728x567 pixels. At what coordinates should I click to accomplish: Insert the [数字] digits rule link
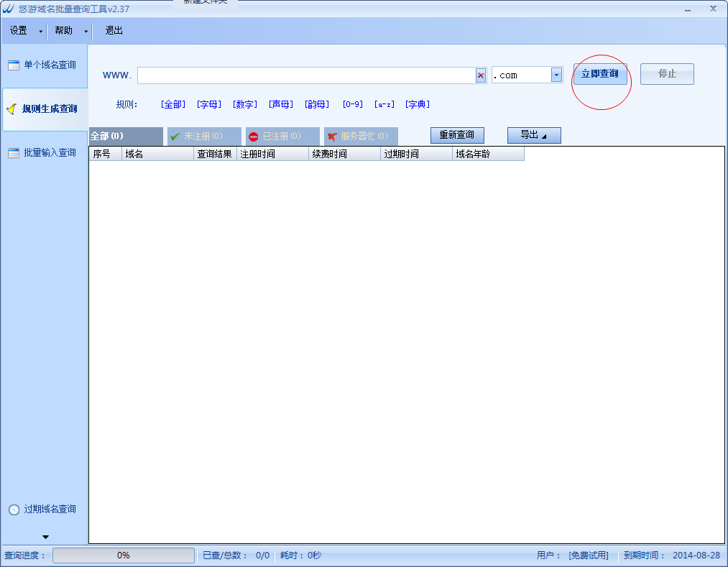(244, 104)
